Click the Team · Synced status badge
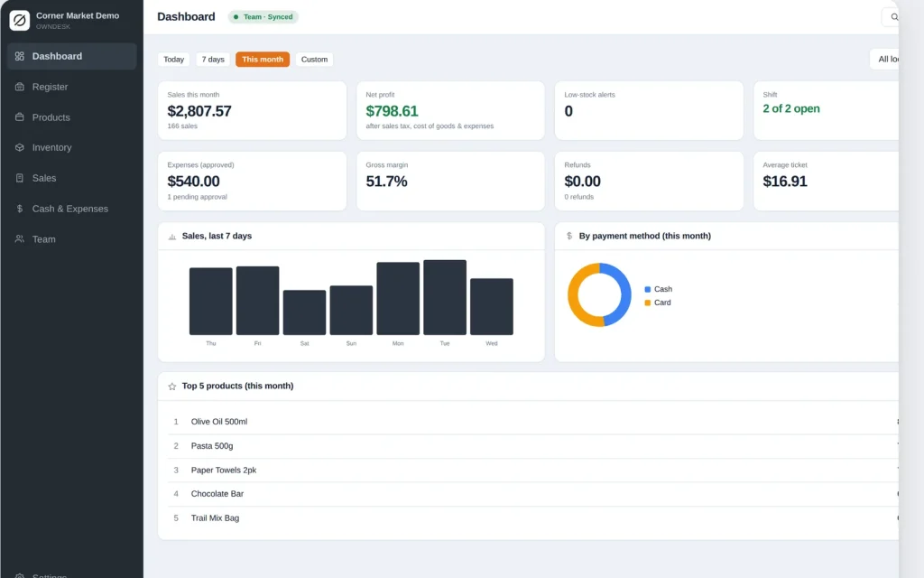The image size is (924, 578). click(263, 17)
